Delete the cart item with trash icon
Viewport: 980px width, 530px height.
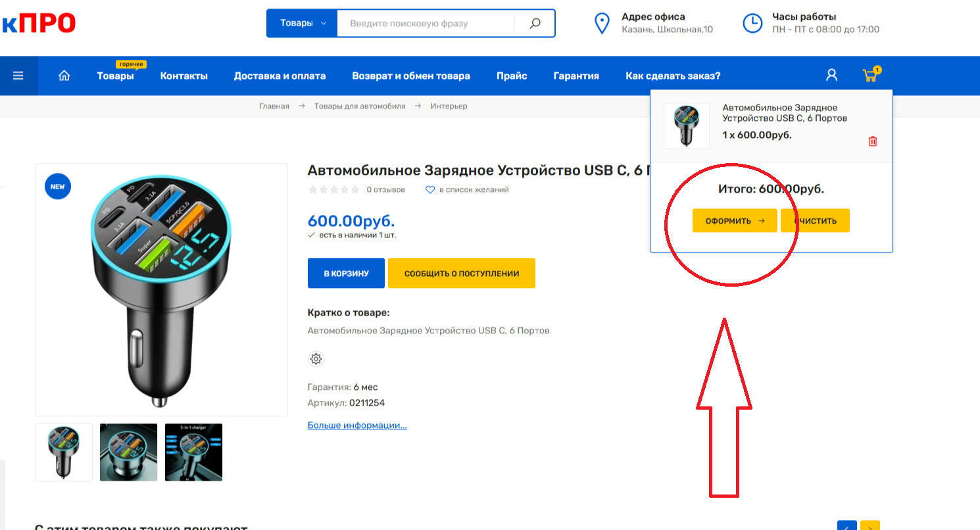(x=873, y=141)
